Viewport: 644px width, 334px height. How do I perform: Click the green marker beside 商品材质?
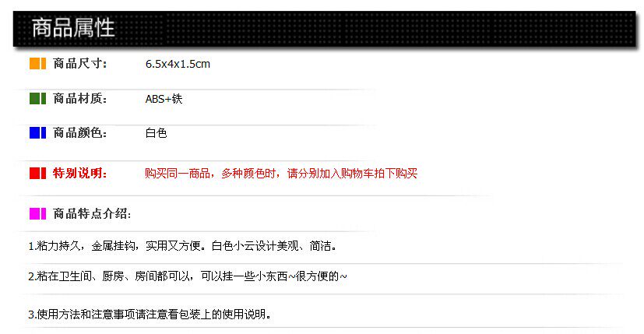(x=38, y=99)
